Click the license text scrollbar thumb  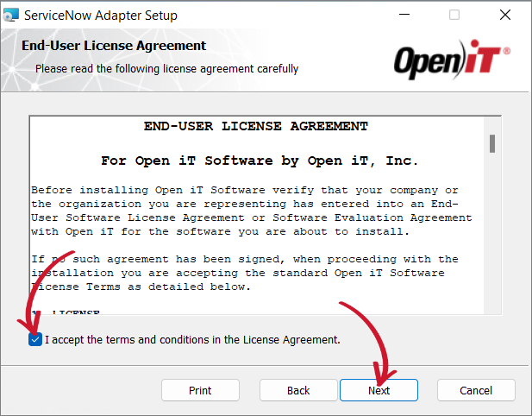point(492,143)
